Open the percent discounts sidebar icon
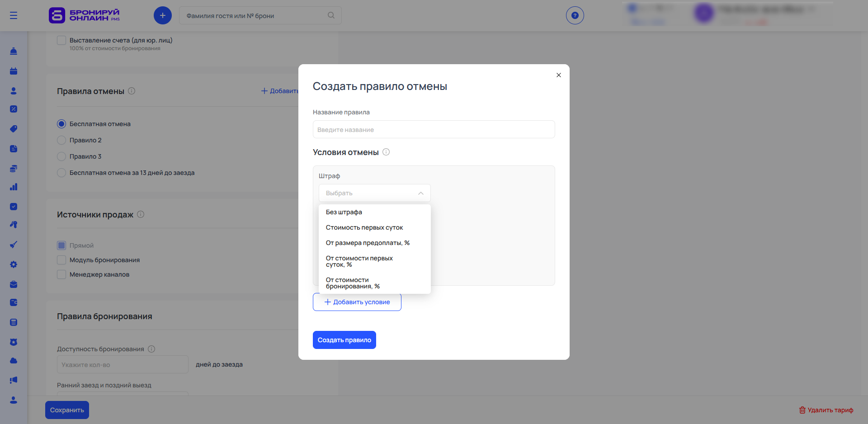868x424 pixels. (x=14, y=109)
